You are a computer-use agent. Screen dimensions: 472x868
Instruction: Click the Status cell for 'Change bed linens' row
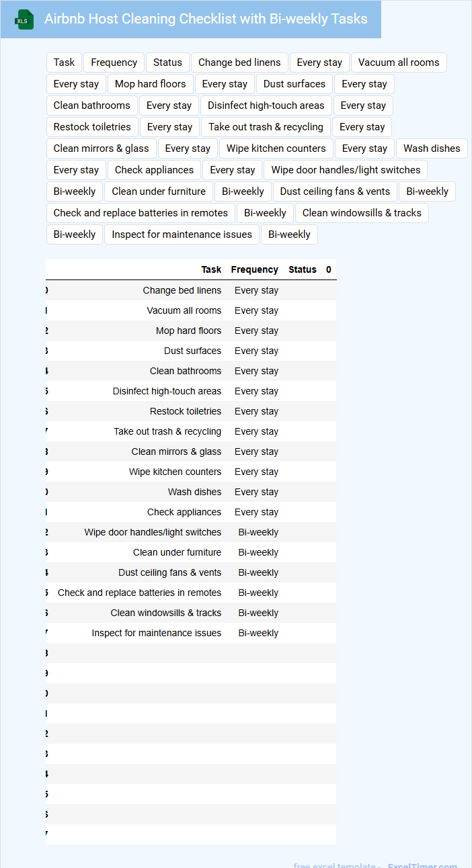click(303, 290)
